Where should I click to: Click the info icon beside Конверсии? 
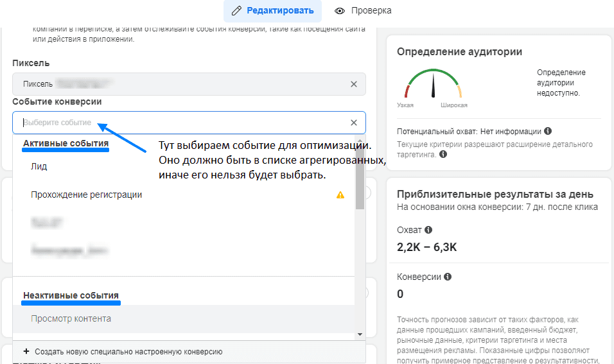(448, 277)
